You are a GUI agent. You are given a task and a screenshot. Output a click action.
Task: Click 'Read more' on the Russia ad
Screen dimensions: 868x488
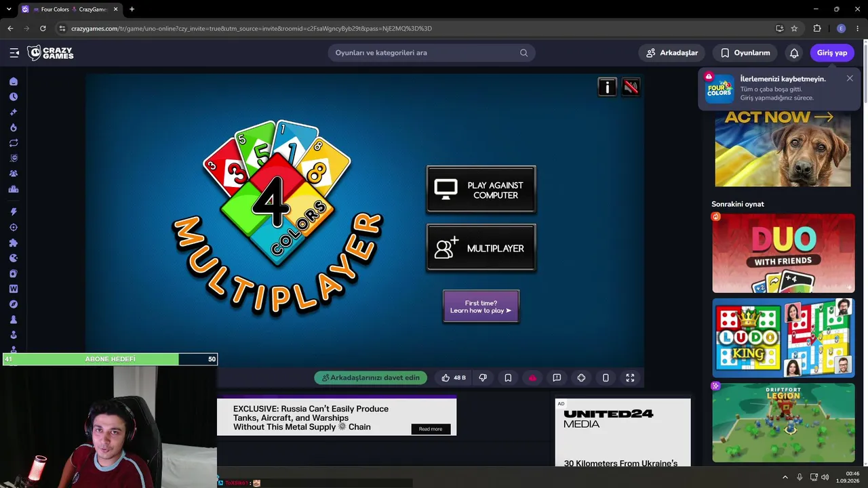(431, 429)
